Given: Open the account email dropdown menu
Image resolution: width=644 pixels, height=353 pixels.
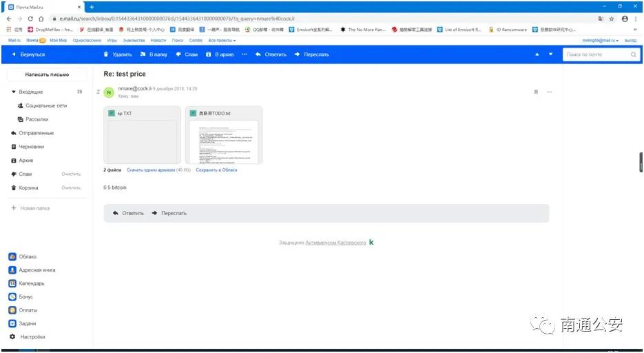Looking at the screenshot, I should 601,40.
